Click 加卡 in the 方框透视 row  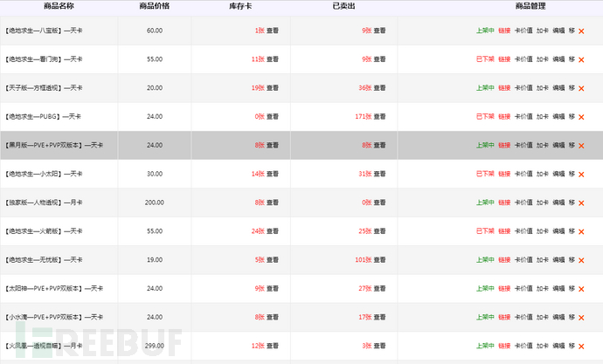[x=543, y=87]
